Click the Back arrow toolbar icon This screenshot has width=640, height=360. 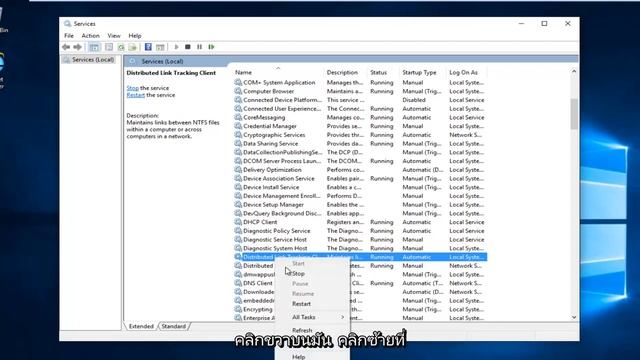click(x=66, y=47)
